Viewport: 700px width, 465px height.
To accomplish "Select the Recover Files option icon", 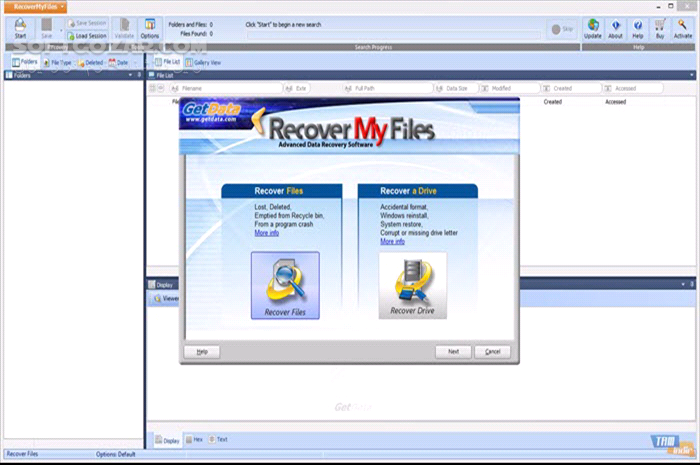I will (x=285, y=285).
